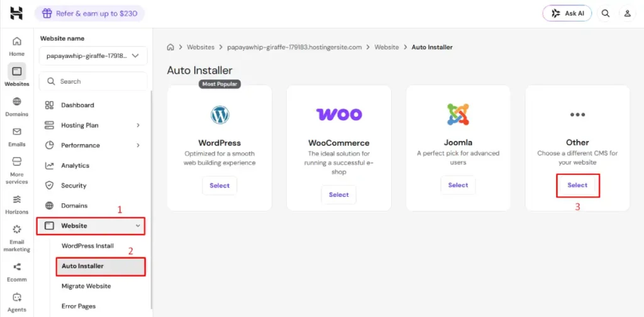The width and height of the screenshot is (644, 317).
Task: Click the Woo logo
Action: coord(339,114)
